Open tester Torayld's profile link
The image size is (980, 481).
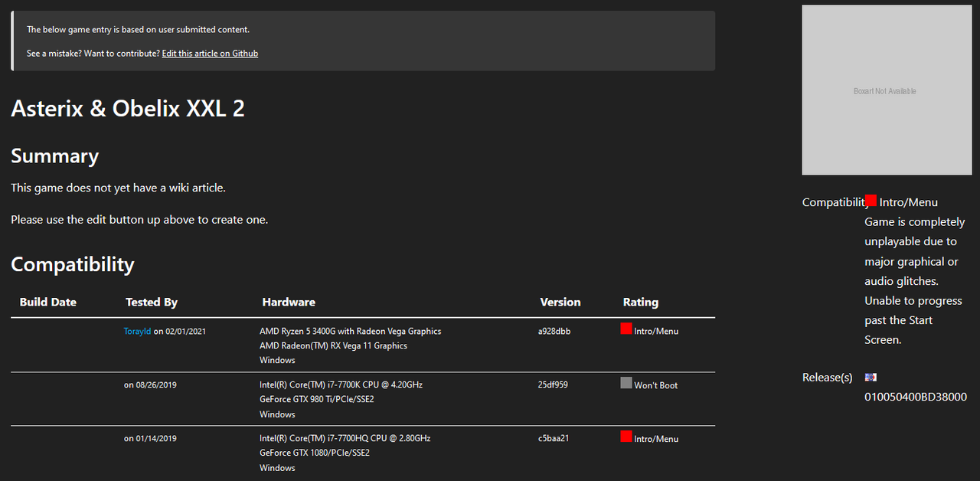[x=138, y=332]
